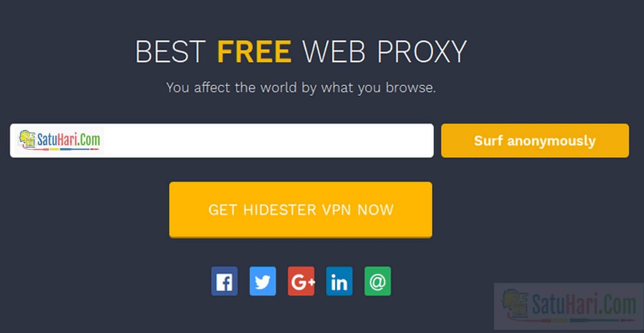Open the LinkedIn share icon
The height and width of the screenshot is (333, 644).
[x=339, y=281]
